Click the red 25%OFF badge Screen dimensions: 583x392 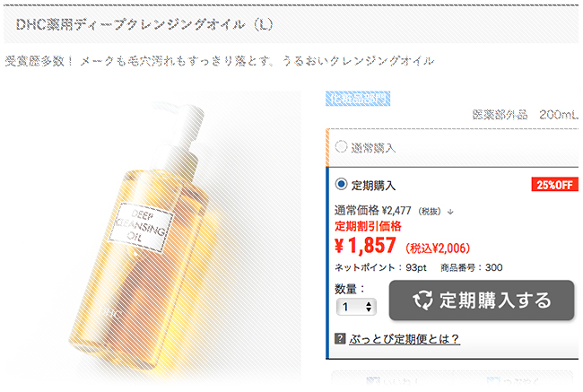click(x=554, y=185)
